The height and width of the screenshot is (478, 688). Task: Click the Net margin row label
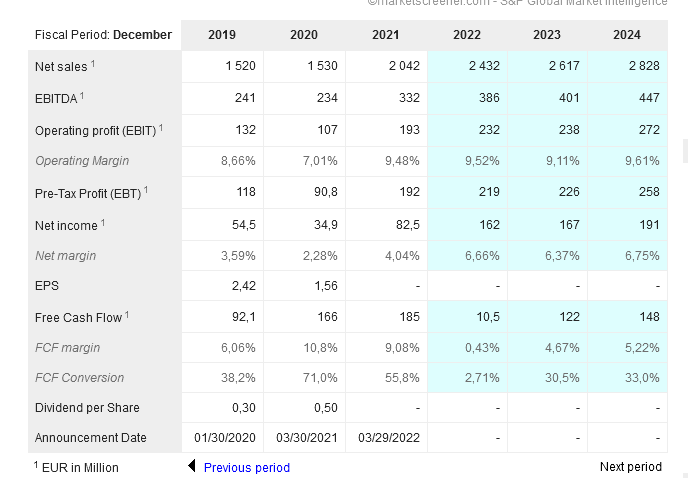tap(65, 255)
